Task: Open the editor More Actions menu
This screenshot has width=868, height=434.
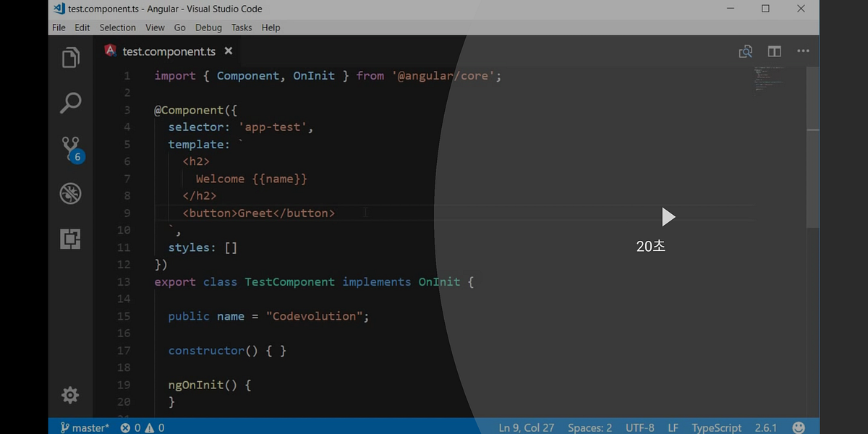Action: coord(803,51)
